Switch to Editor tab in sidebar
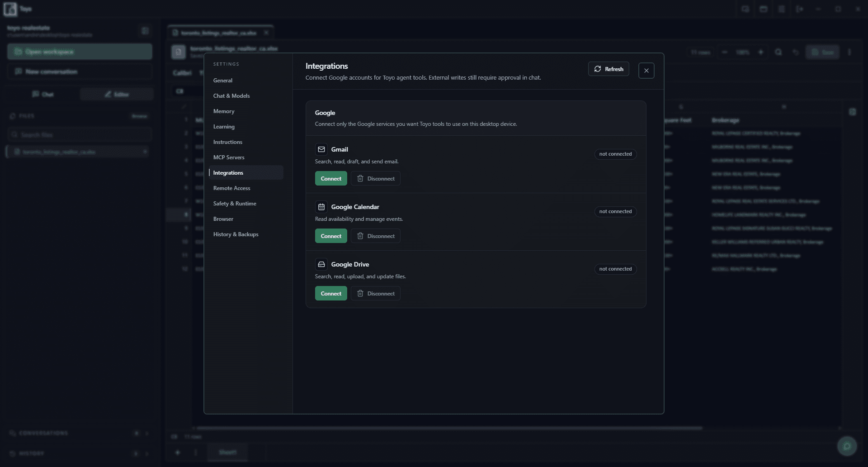 click(x=117, y=94)
